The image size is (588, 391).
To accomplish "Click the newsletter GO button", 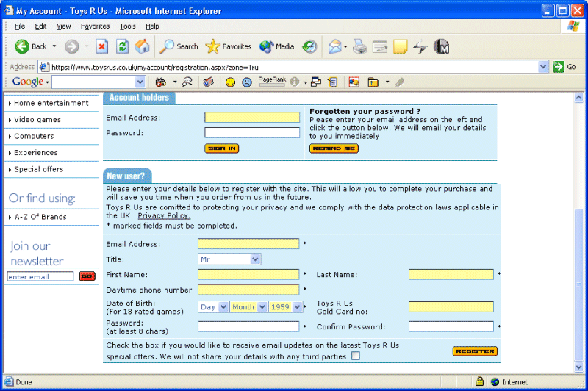I will pyautogui.click(x=87, y=276).
